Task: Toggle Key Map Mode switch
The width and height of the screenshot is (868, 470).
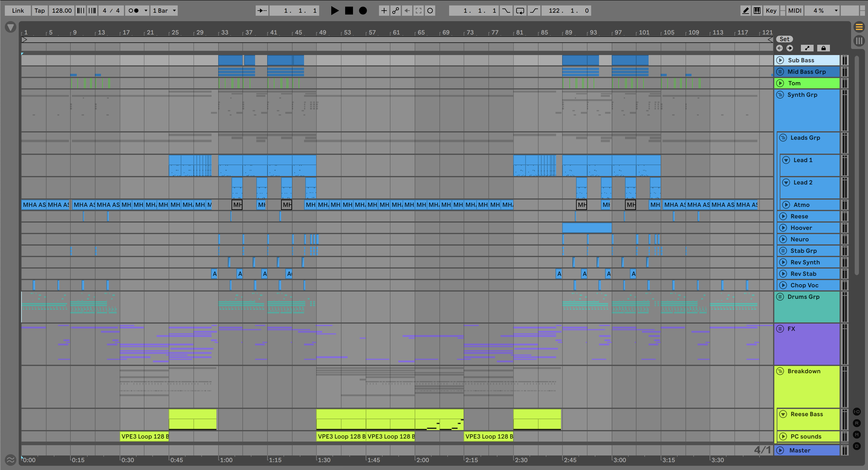Action: [771, 11]
